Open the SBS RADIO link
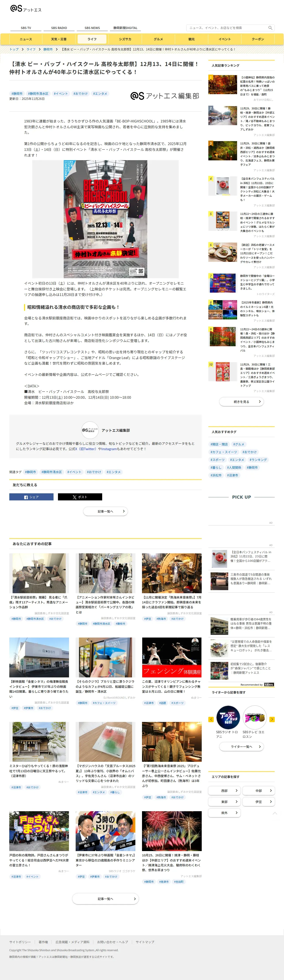284x980 pixels. 59,28
